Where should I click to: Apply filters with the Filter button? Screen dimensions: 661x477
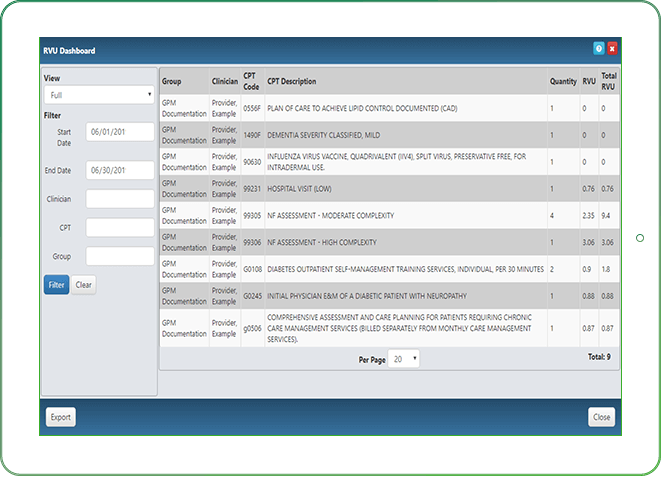[57, 285]
